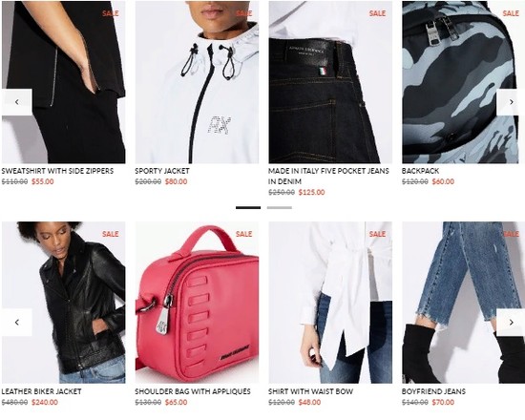525x420 pixels.
Task: Click the next arrow on top product carousel
Action: pos(511,102)
